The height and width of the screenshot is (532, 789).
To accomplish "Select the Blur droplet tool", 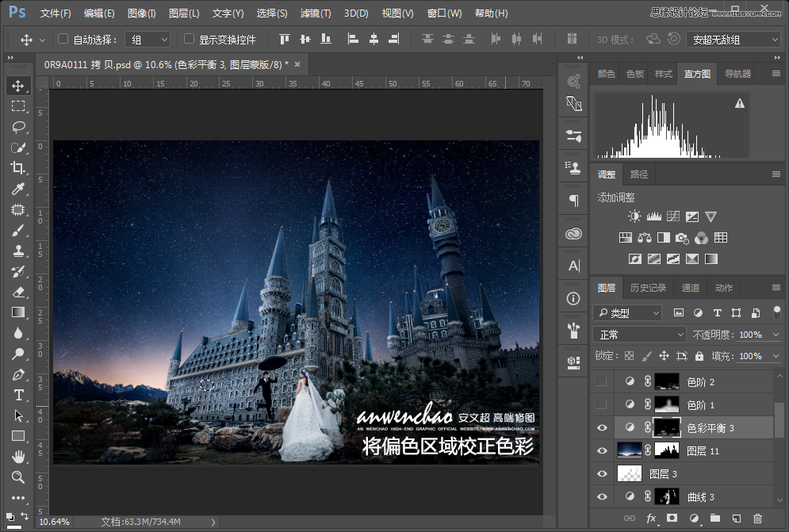I will click(x=18, y=333).
